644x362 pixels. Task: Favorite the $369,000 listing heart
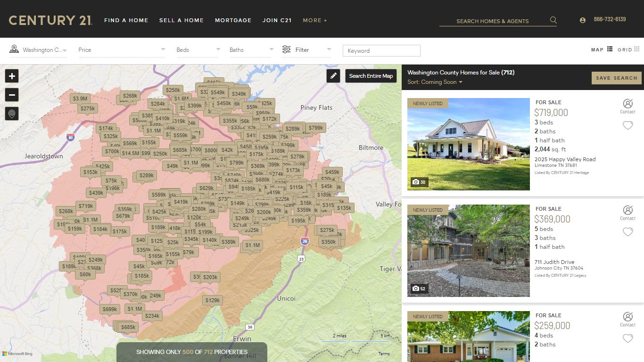click(627, 232)
